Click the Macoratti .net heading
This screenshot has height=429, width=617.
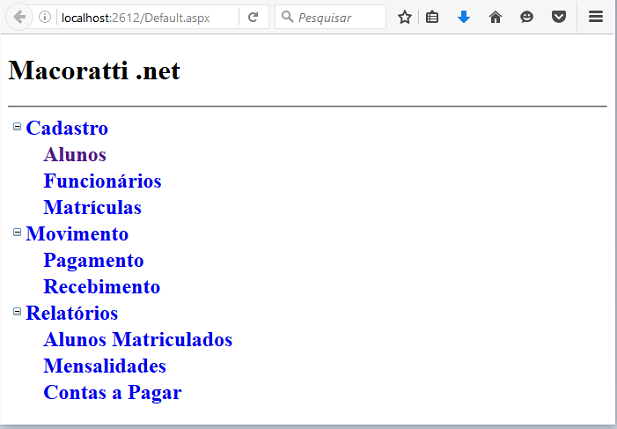pyautogui.click(x=94, y=71)
